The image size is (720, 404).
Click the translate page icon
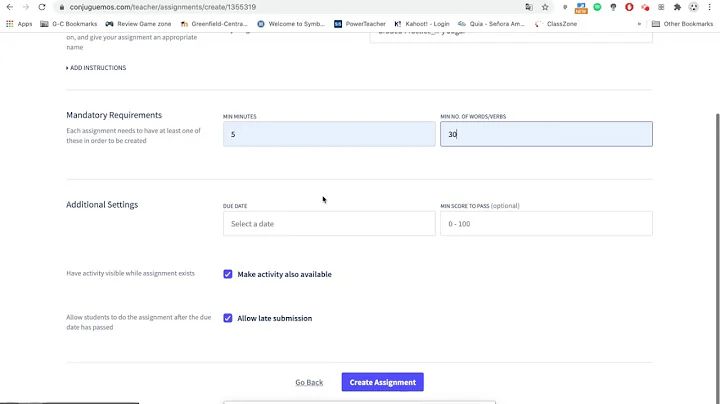(529, 7)
